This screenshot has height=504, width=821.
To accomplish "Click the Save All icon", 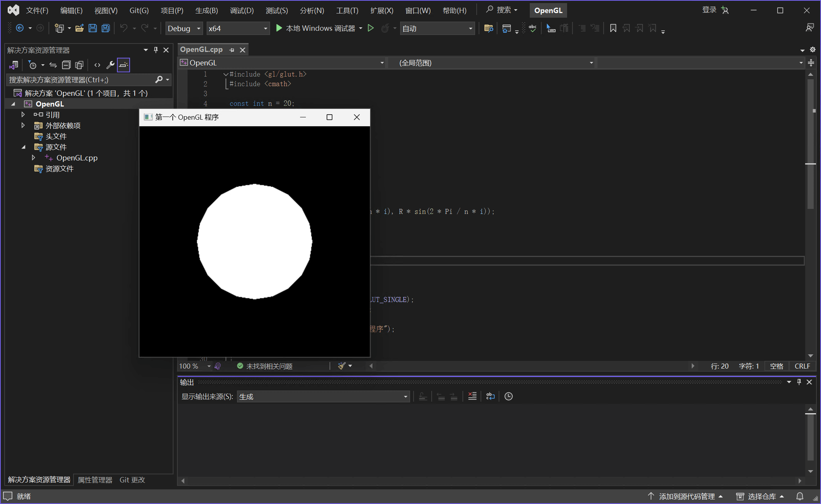I will [x=105, y=28].
